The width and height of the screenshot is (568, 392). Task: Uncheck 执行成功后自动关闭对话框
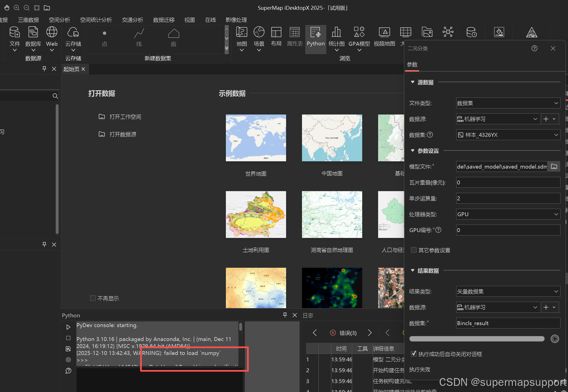point(414,354)
